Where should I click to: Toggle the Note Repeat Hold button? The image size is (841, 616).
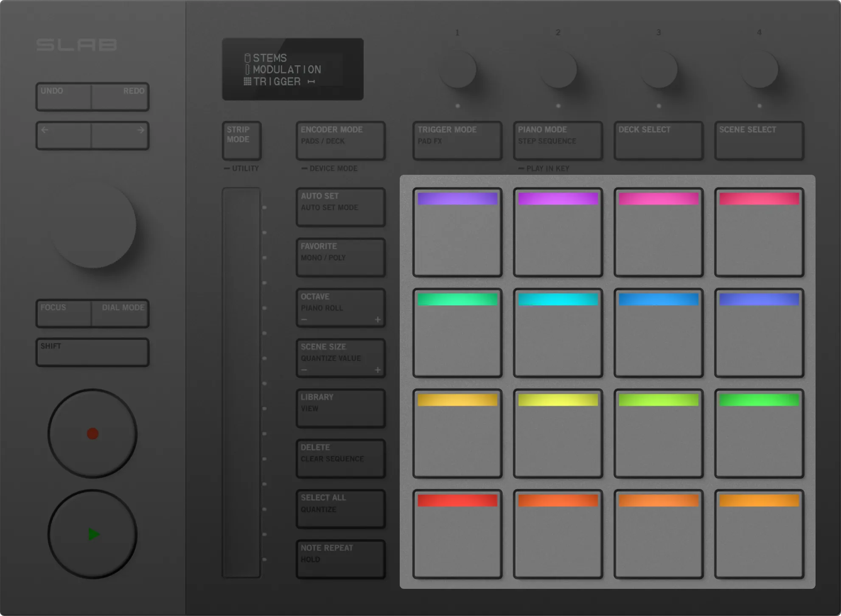(x=341, y=559)
